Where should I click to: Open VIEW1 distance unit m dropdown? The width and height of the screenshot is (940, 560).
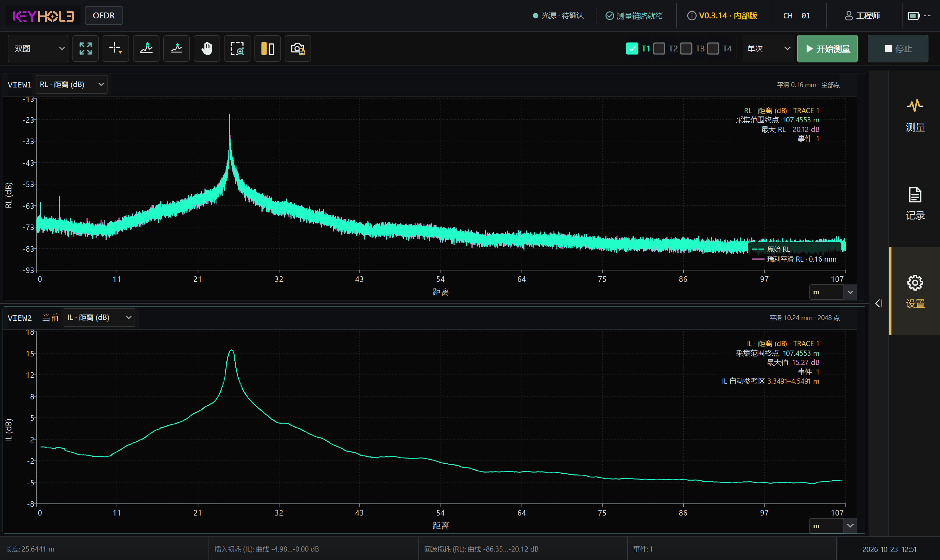click(832, 292)
